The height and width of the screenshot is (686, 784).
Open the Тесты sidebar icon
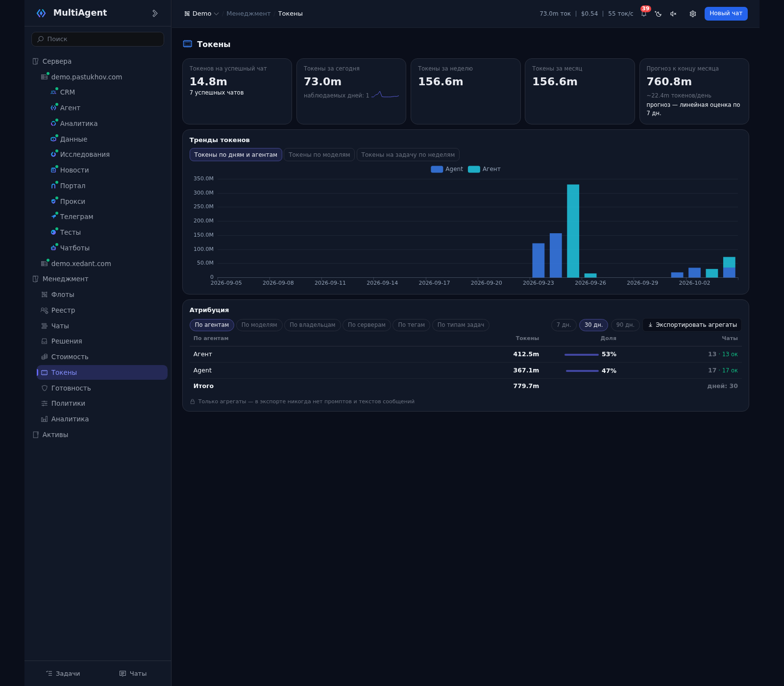tap(53, 232)
